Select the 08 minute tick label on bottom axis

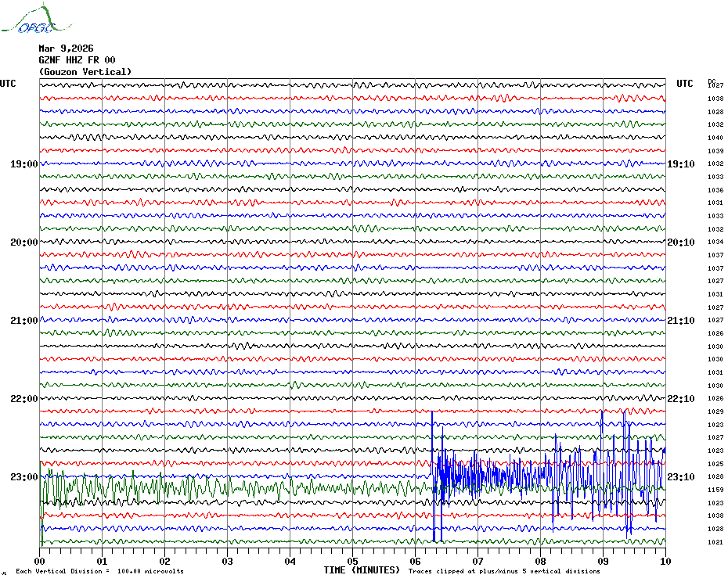point(540,561)
